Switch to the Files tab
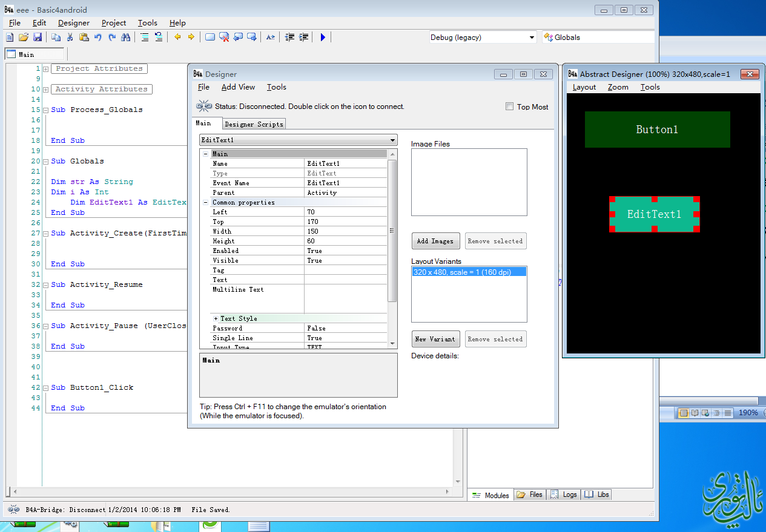The image size is (766, 532). coord(530,494)
